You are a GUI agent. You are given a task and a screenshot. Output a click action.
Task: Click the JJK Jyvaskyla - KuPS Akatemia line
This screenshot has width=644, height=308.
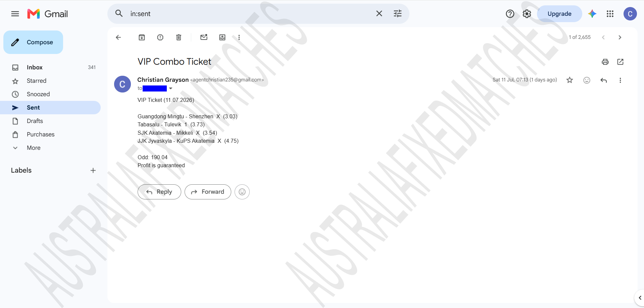click(188, 141)
